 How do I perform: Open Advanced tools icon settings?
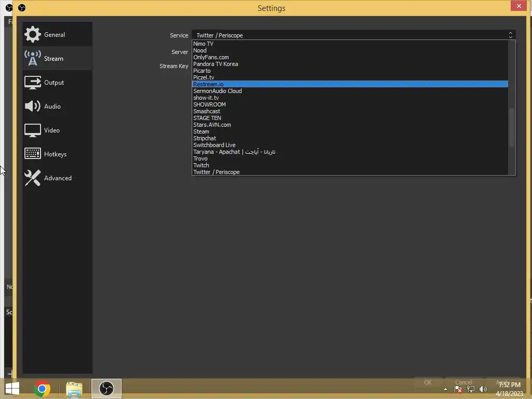coord(33,178)
